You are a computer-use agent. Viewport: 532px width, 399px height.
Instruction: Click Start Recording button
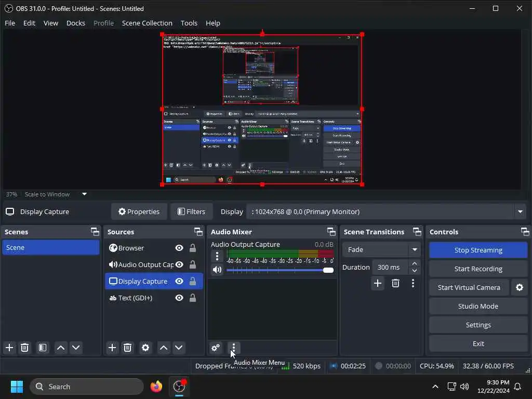tap(478, 269)
